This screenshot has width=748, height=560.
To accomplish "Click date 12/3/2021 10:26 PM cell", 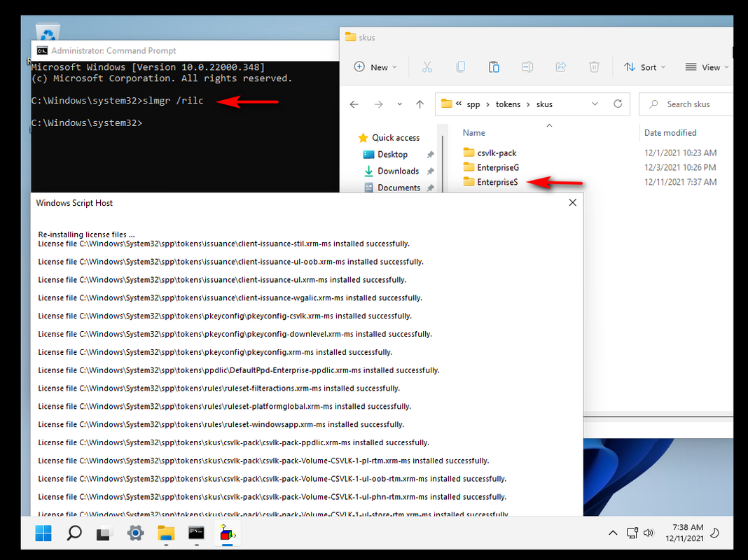I will pyautogui.click(x=680, y=167).
